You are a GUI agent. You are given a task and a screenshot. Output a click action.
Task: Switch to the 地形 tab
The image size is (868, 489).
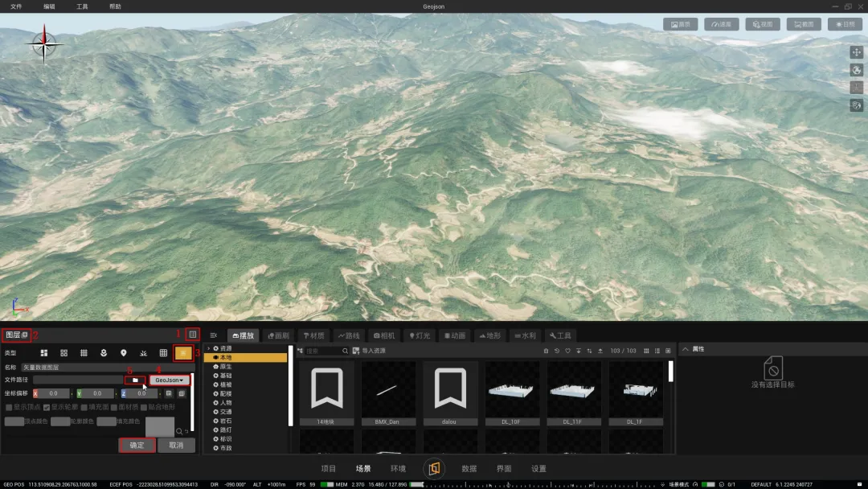pyautogui.click(x=490, y=335)
